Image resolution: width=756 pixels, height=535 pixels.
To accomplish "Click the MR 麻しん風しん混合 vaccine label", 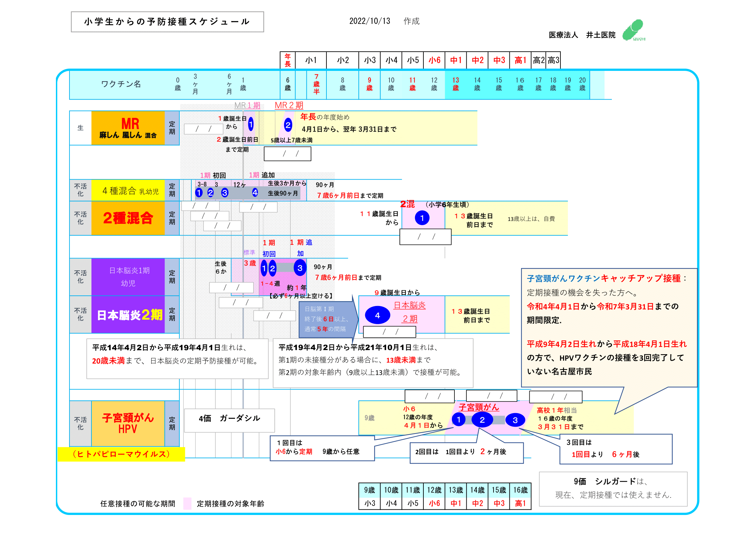I will pyautogui.click(x=128, y=128).
